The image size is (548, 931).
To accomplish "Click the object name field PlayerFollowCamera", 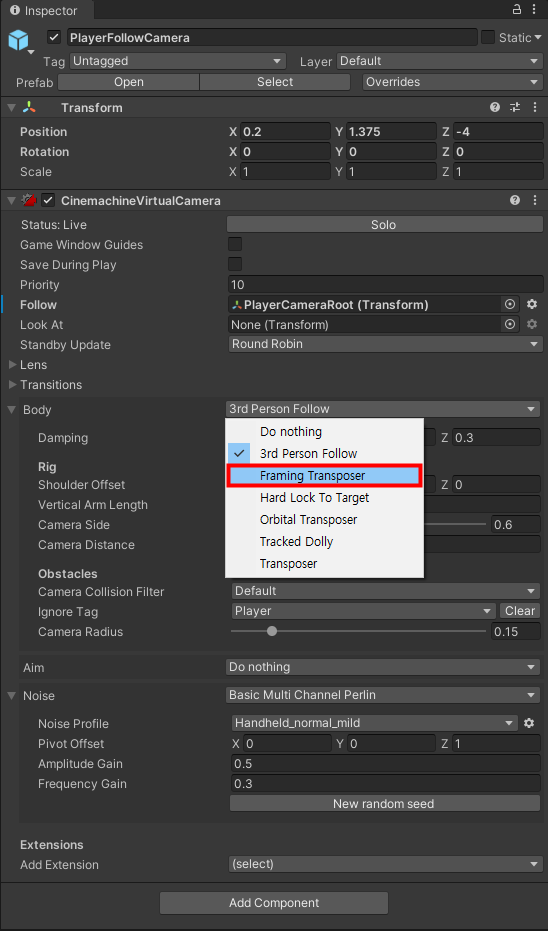I will (x=273, y=37).
